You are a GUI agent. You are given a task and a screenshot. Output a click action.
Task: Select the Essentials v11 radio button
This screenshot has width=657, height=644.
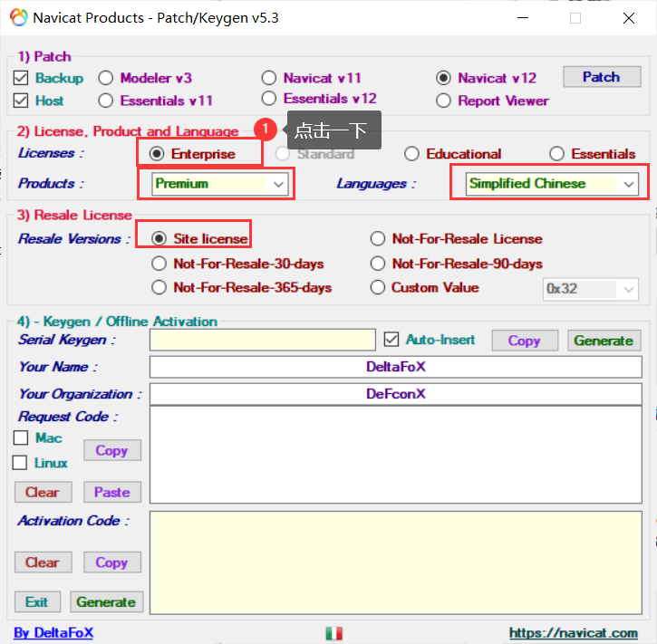pyautogui.click(x=106, y=101)
